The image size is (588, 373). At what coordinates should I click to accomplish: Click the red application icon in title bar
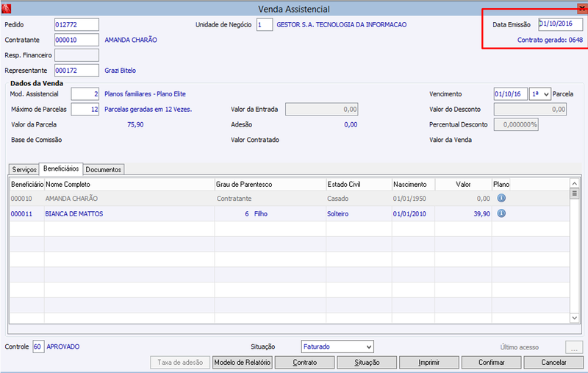coord(7,8)
